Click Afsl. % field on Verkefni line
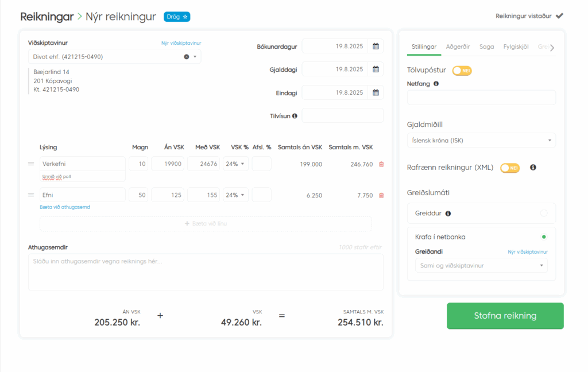Image resolution: width=588 pixels, height=372 pixels. click(261, 164)
